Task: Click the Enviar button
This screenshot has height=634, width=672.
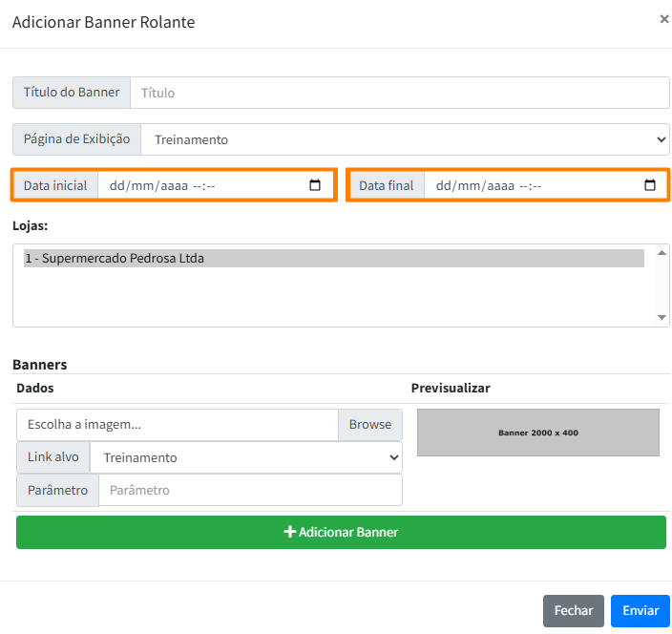Action: point(640,611)
